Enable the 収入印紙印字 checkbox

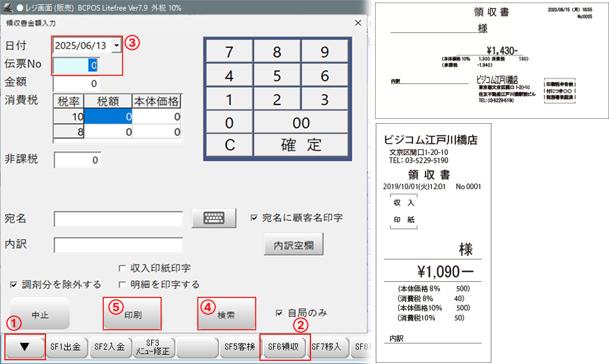[x=123, y=268]
